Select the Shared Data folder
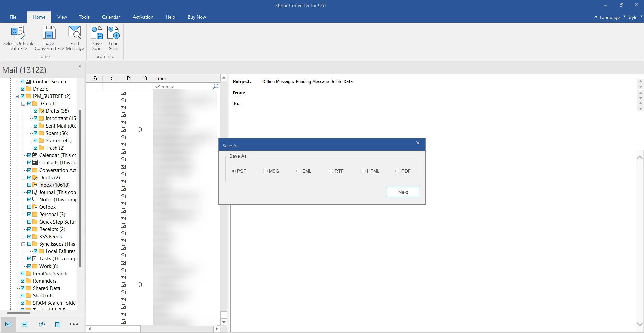Image resolution: width=644 pixels, height=333 pixels. (47, 288)
